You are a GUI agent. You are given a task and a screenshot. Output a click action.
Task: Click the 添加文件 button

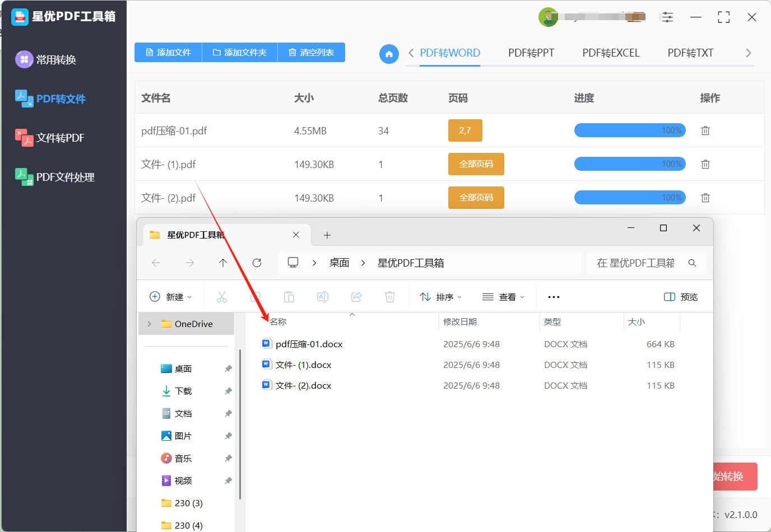click(x=168, y=52)
